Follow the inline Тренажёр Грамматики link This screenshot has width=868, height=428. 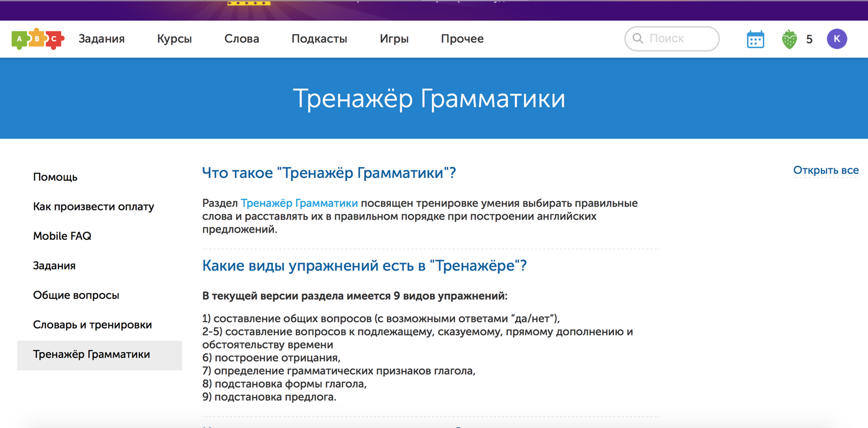tap(299, 203)
